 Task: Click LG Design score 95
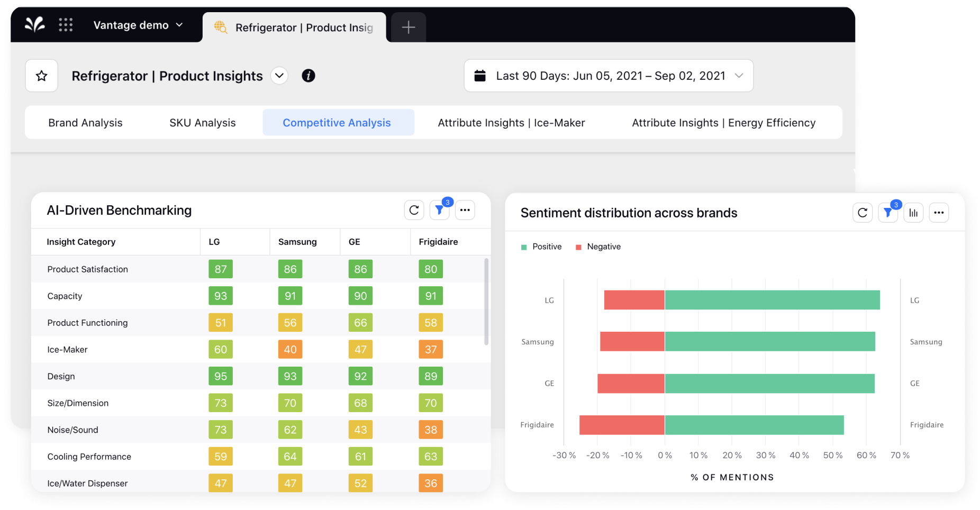point(221,376)
